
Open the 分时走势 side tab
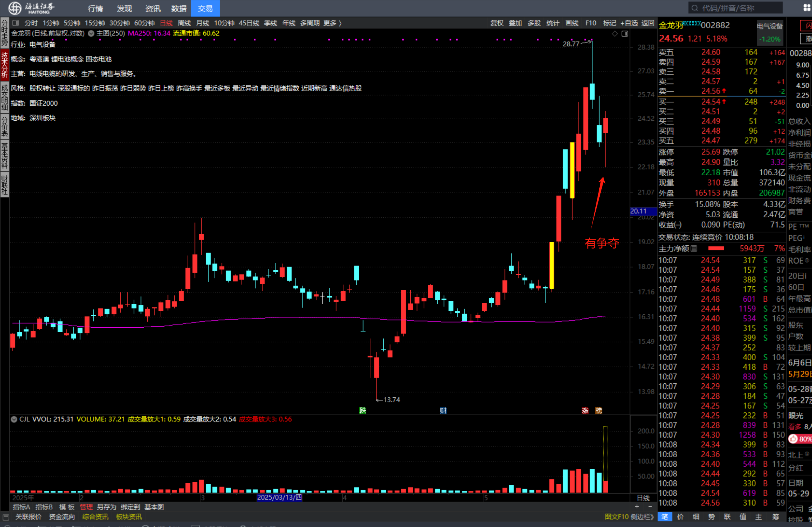click(x=4, y=32)
